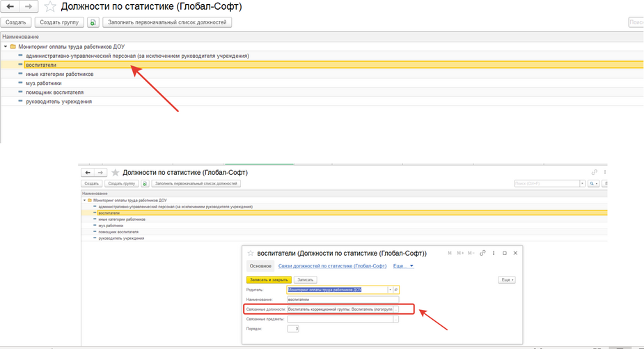Click the M- button in dialog header

(x=471, y=253)
